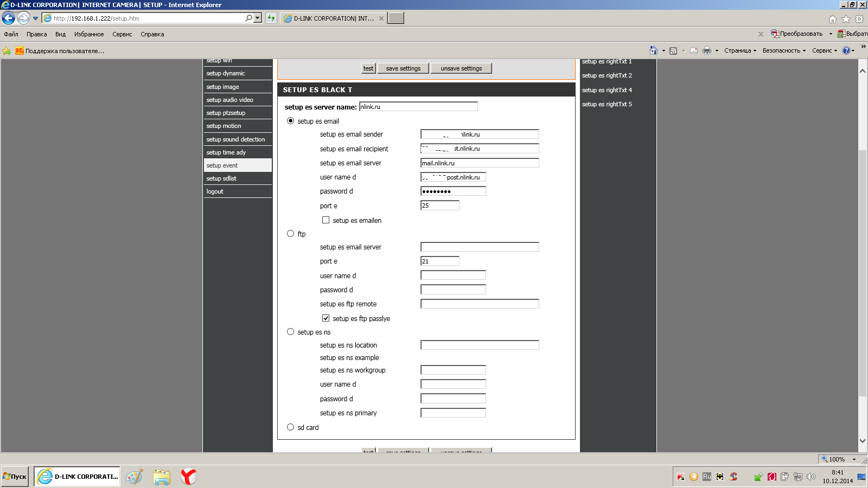Viewport: 868px width, 488px height.
Task: Select the ftp radio button
Action: pos(290,234)
